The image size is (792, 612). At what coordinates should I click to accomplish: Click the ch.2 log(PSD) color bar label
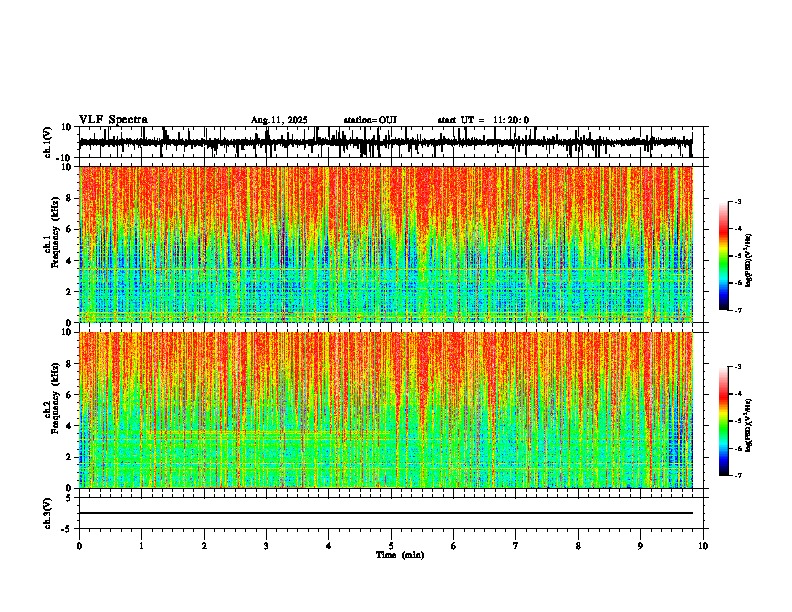(x=749, y=425)
